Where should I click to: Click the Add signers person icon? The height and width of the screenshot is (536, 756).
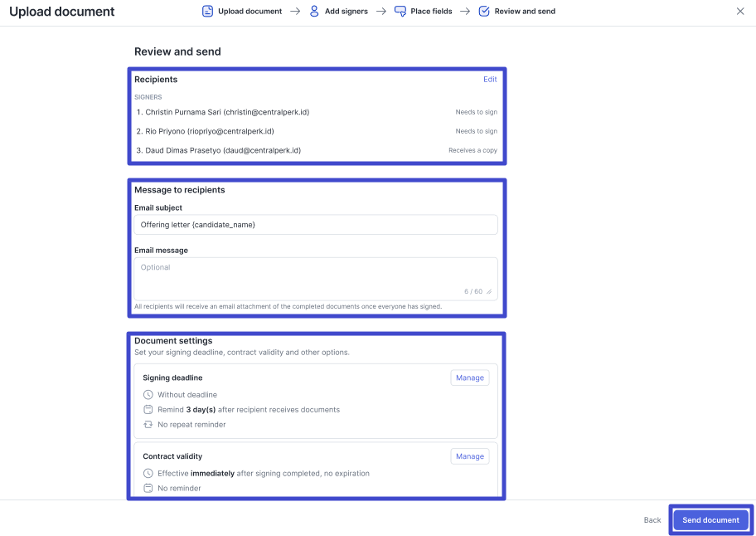point(314,11)
